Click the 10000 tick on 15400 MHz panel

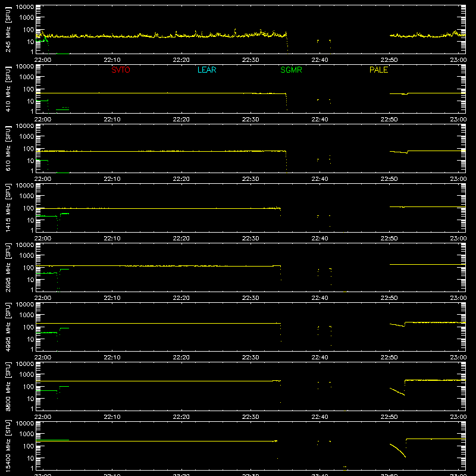25,424
